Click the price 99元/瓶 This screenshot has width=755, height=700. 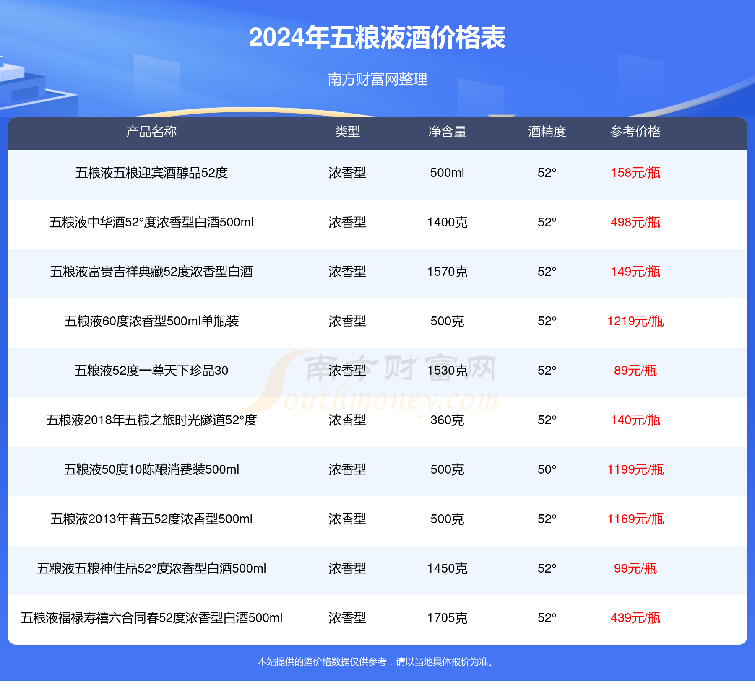click(635, 568)
